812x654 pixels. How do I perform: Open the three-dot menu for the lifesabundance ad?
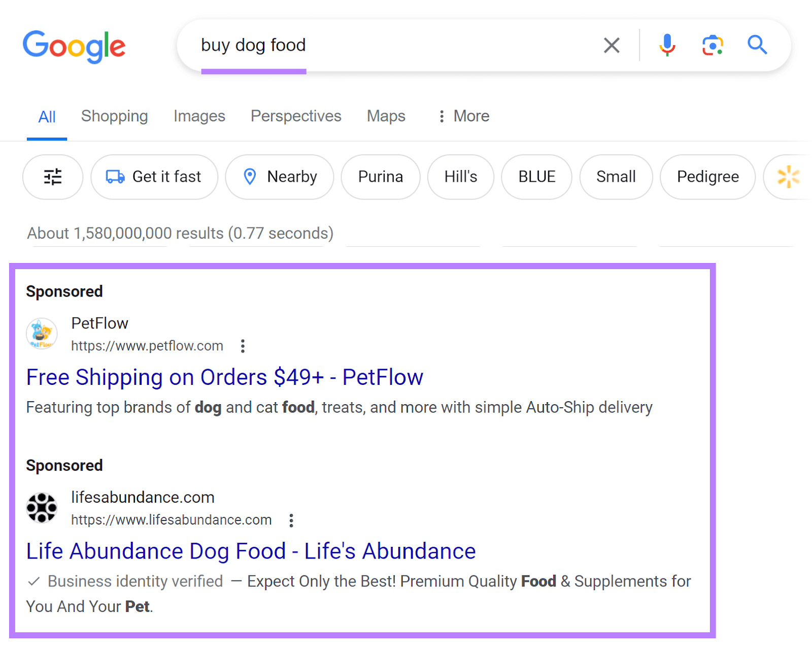291,520
